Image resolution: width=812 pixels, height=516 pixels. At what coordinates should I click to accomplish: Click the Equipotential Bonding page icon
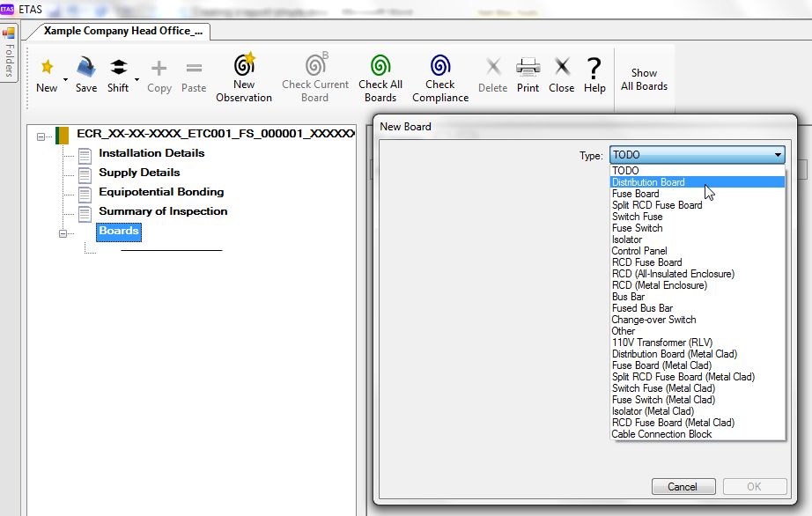pyautogui.click(x=85, y=194)
